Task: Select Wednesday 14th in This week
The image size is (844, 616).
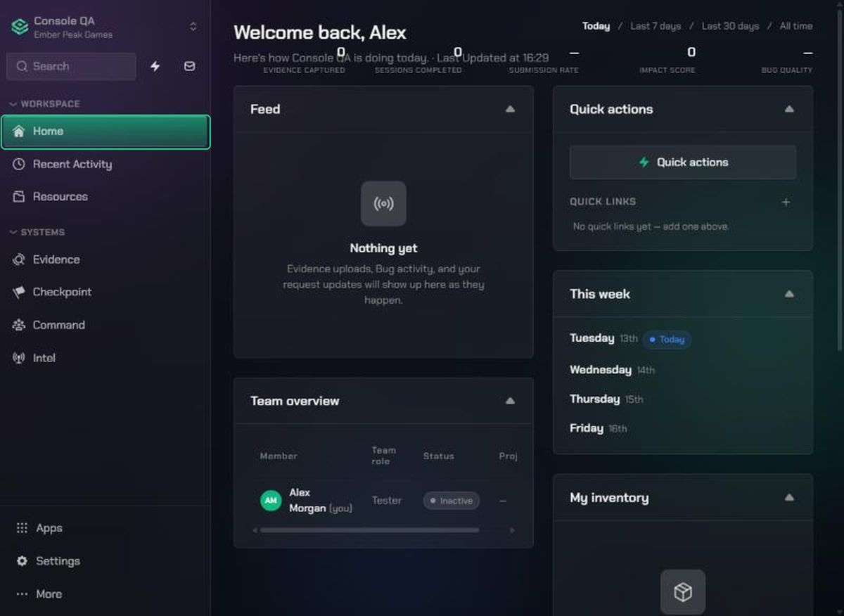Action: (612, 370)
